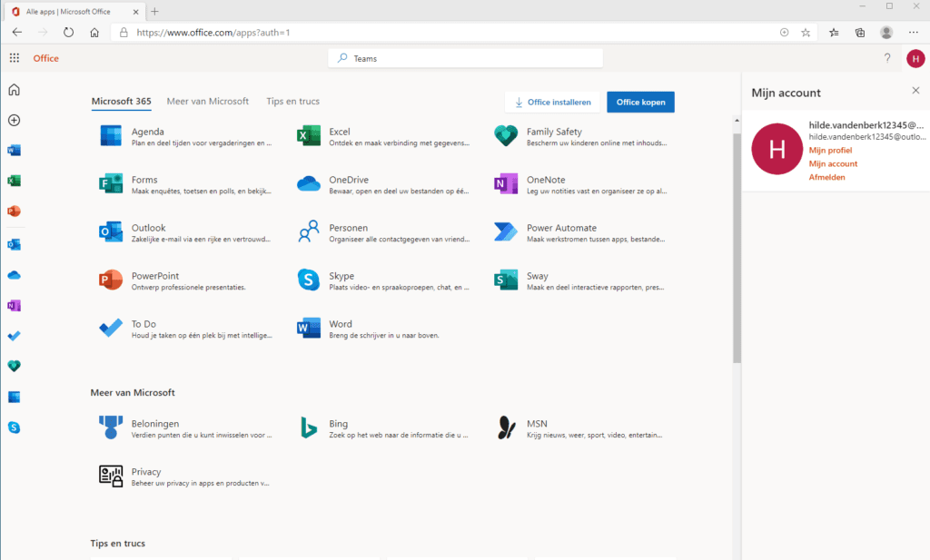
Task: Click the H account avatar in header
Action: [x=915, y=58]
